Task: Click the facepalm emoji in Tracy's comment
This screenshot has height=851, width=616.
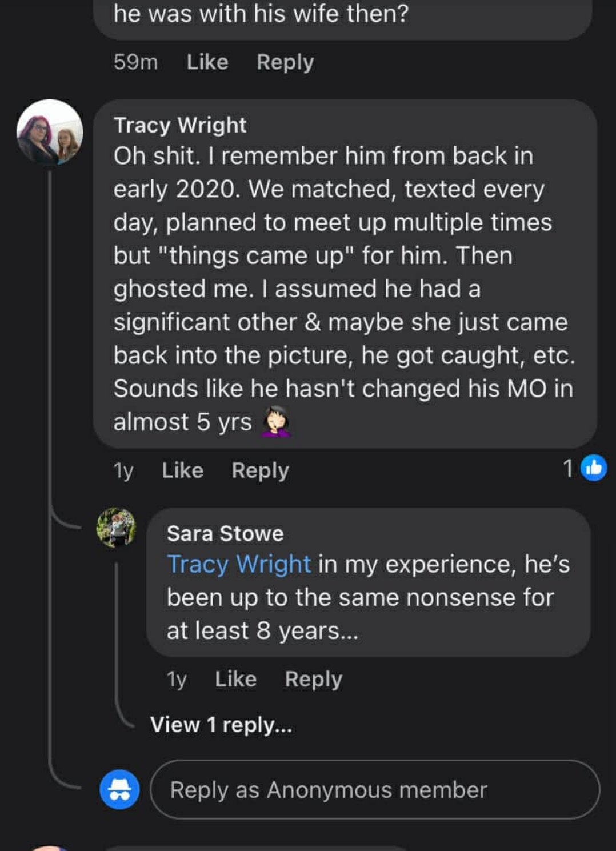Action: coord(276,421)
